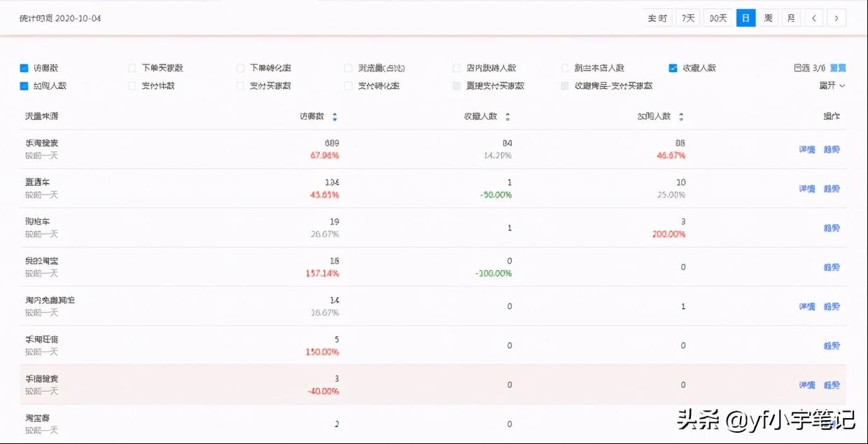868x444 pixels.
Task: Click 趋势 link on the 购物车 row
Action: point(831,228)
